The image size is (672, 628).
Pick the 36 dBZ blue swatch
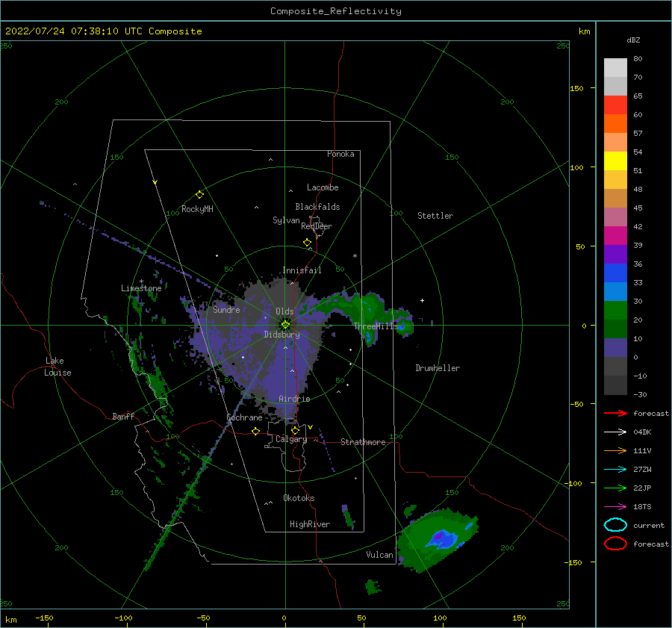click(615, 273)
